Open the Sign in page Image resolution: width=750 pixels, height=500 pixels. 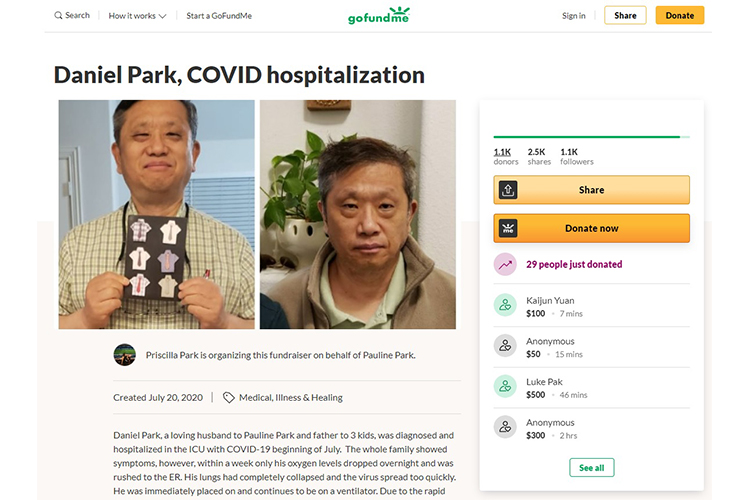[574, 16]
